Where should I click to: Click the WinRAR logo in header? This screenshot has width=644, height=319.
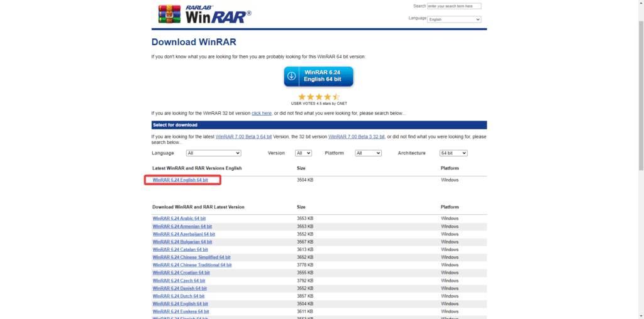[204, 14]
